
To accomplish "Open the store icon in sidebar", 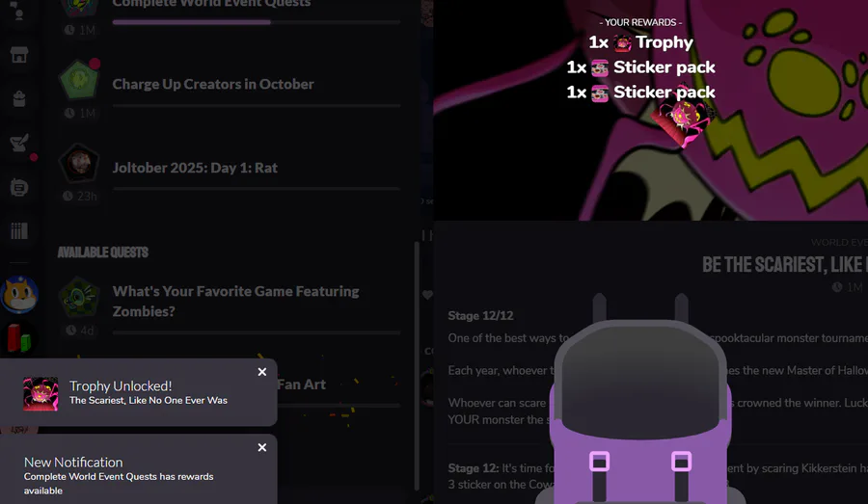I will (x=19, y=55).
